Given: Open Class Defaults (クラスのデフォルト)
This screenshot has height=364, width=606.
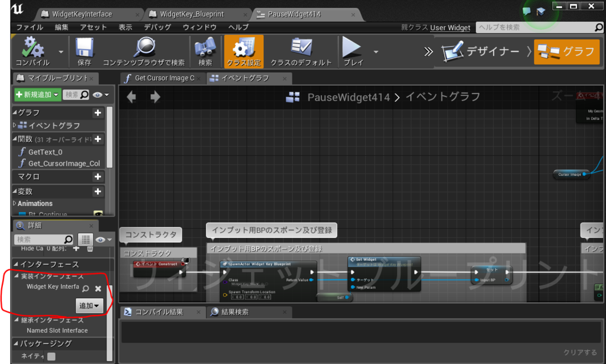Looking at the screenshot, I should click(301, 51).
